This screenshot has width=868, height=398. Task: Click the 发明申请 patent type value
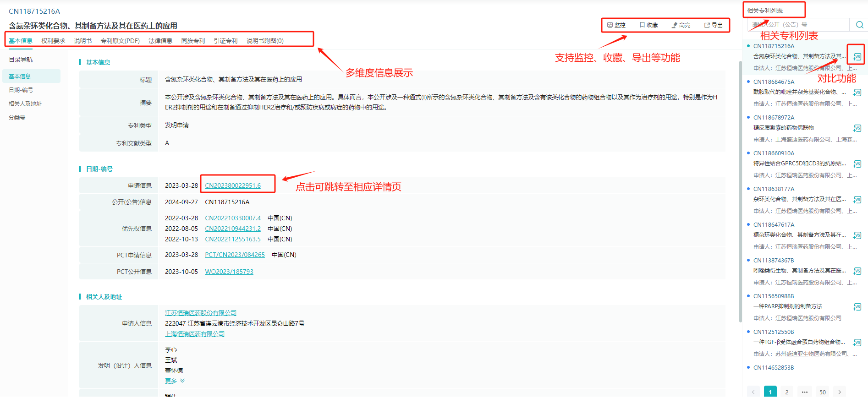[177, 125]
